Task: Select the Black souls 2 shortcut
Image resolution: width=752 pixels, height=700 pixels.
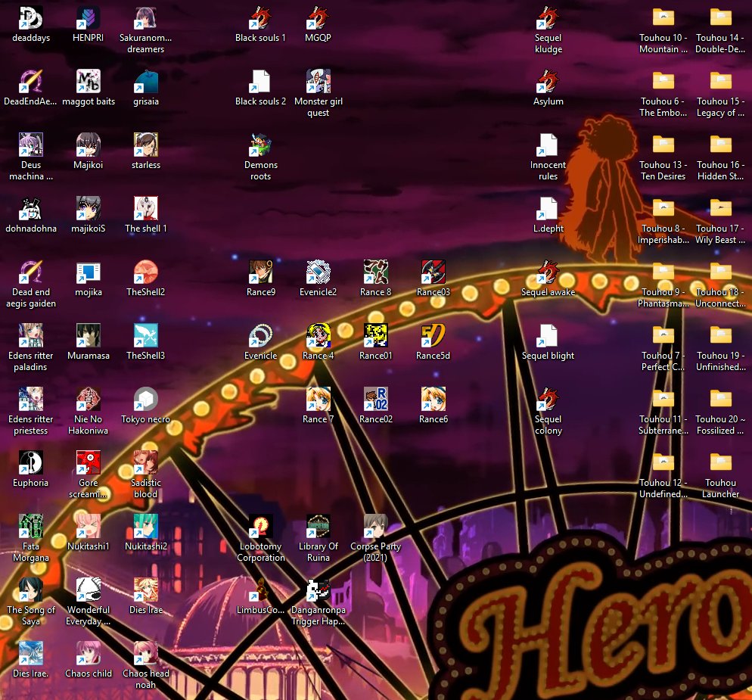Action: pyautogui.click(x=260, y=82)
